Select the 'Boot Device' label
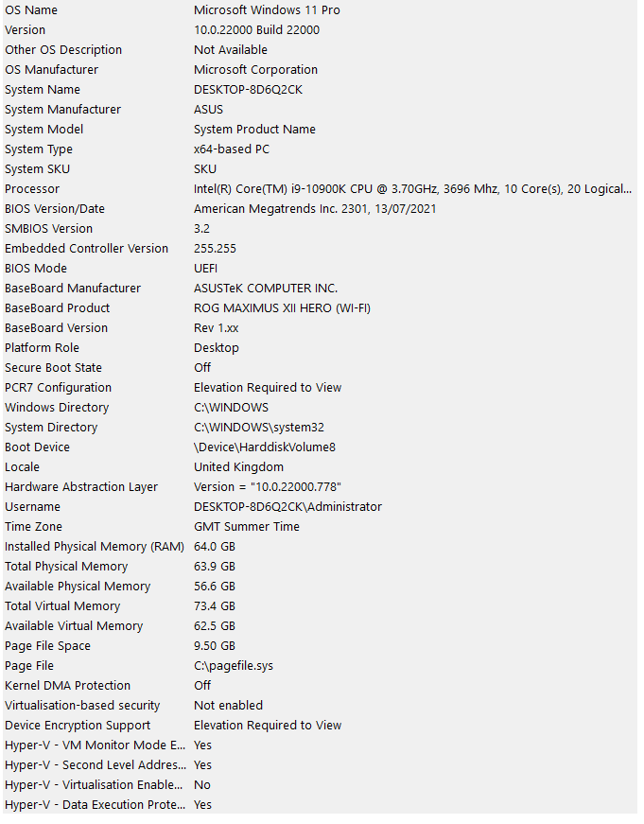Screen dimensions: 644x824 coord(37,447)
